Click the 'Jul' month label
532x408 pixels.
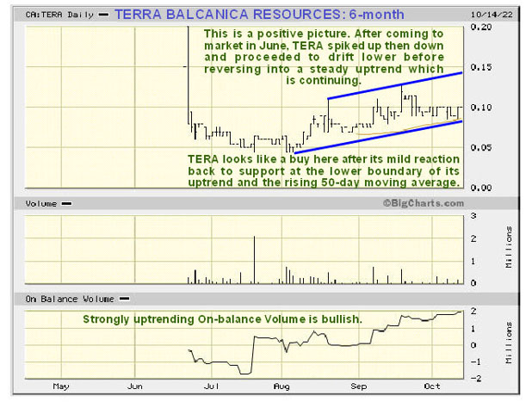[x=212, y=386]
